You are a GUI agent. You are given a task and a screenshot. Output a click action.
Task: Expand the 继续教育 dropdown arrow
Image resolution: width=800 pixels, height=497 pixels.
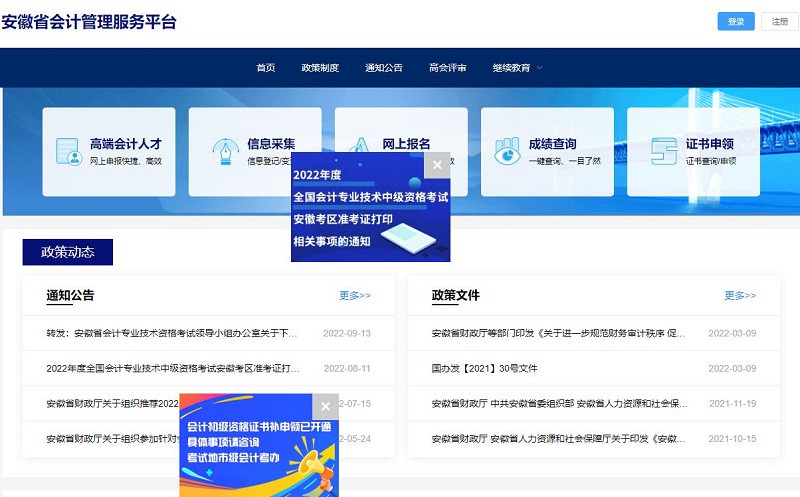coord(540,68)
